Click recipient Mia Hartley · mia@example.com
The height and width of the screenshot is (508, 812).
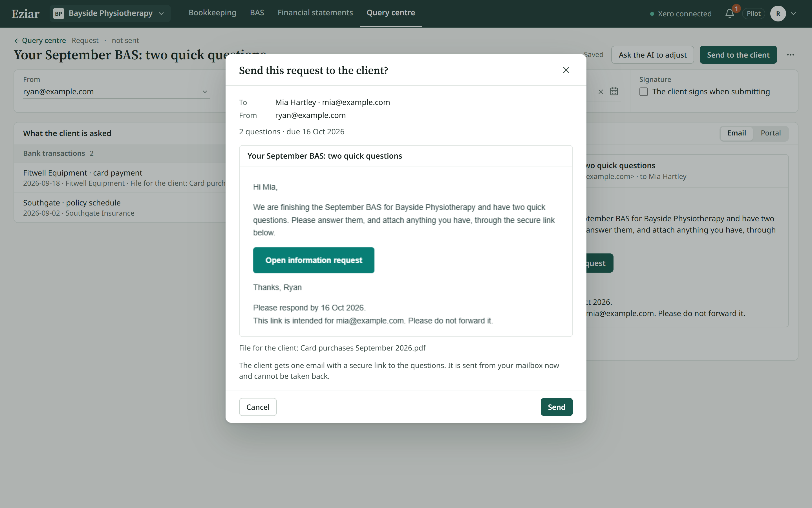332,102
